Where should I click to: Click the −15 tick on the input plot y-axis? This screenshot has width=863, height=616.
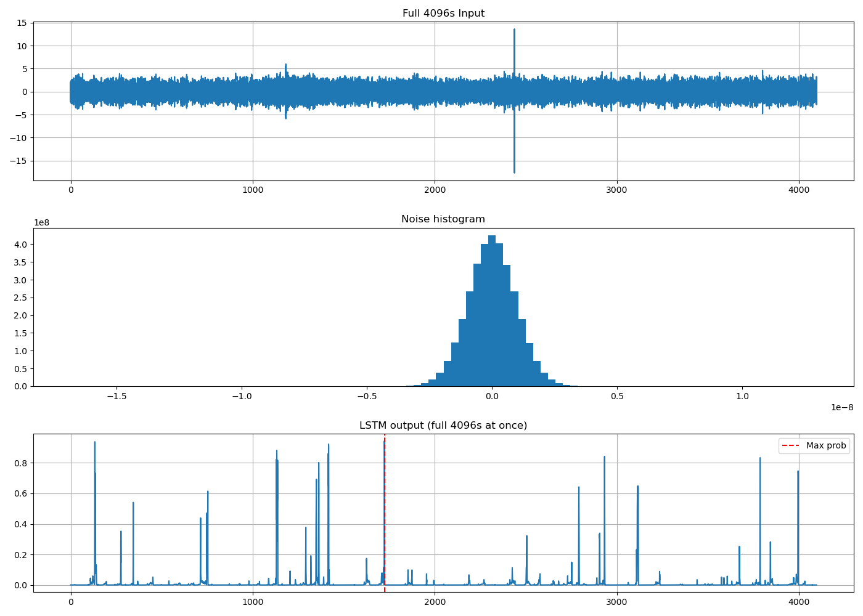point(18,161)
